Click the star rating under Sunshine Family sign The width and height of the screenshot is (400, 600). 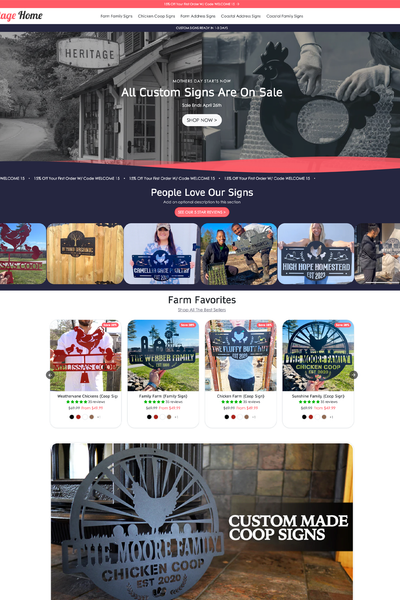309,402
